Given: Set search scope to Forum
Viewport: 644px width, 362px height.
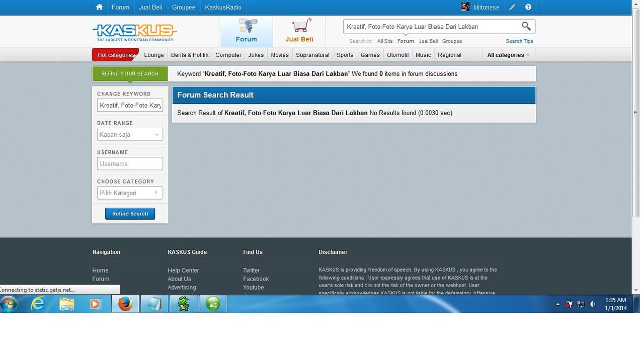Looking at the screenshot, I should (x=406, y=41).
